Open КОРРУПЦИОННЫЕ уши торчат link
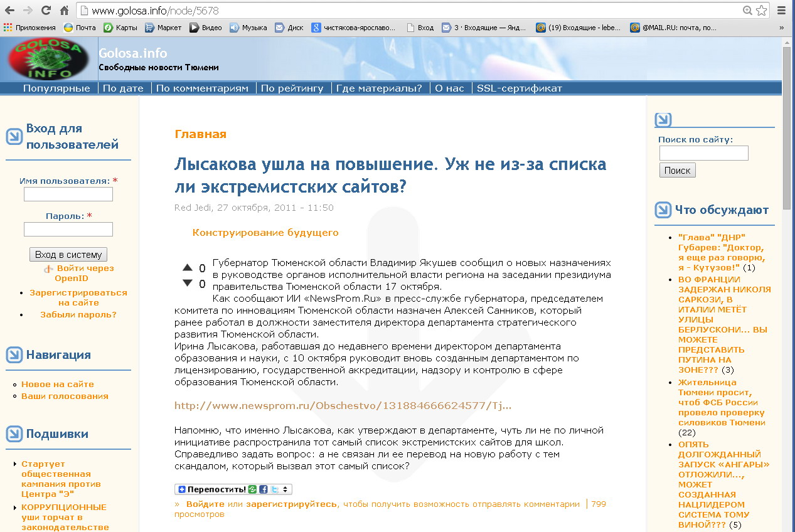Image resolution: width=795 pixels, height=532 pixels. (x=65, y=518)
